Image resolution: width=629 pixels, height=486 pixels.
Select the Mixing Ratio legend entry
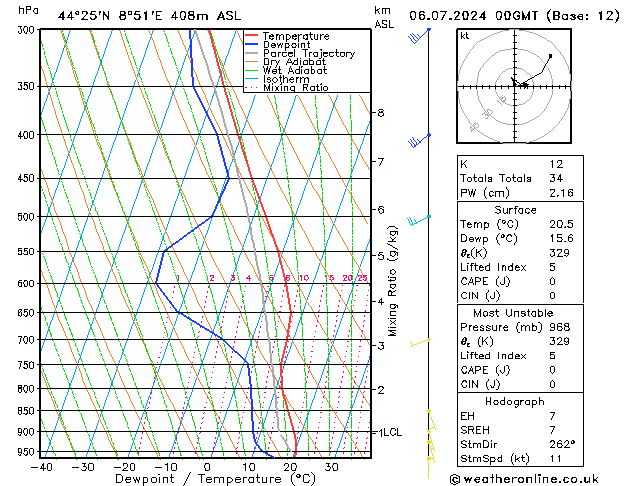click(287, 87)
